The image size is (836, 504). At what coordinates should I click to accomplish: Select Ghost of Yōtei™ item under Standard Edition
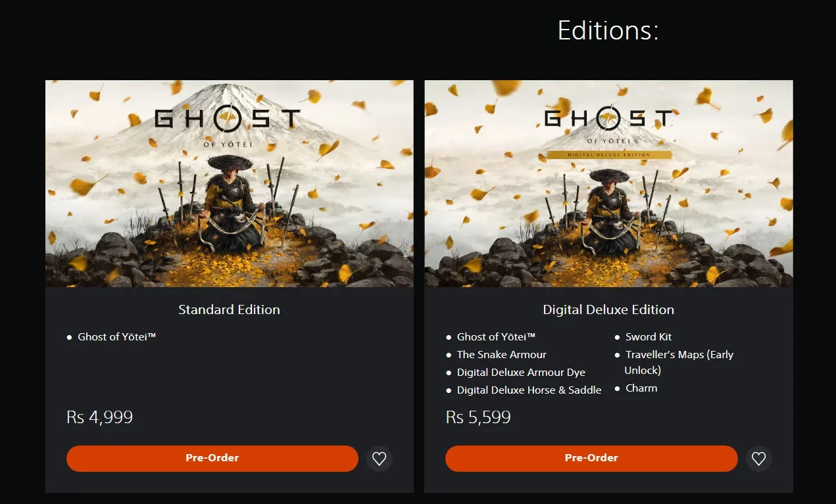point(116,337)
